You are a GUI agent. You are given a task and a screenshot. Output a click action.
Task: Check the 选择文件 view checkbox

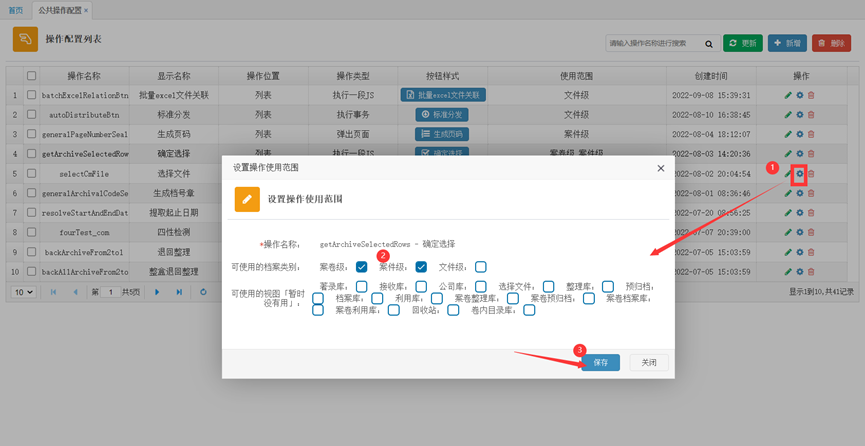click(x=548, y=286)
